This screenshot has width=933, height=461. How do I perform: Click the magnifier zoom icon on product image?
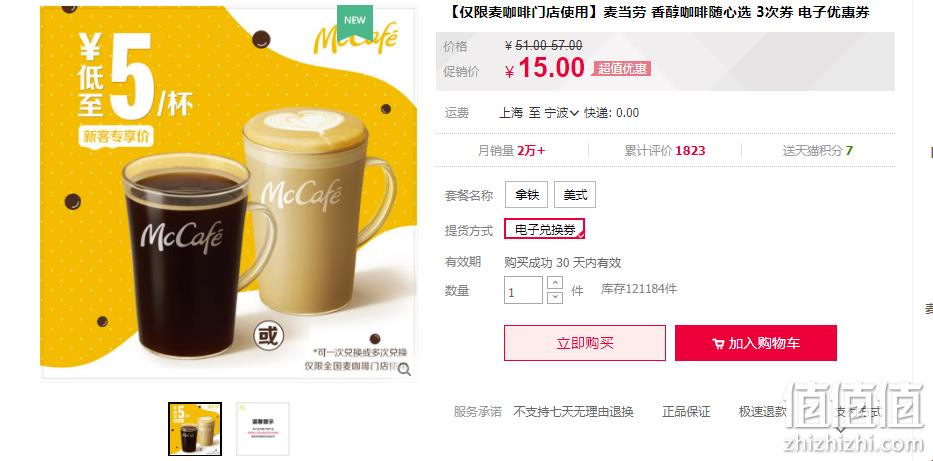pos(405,369)
